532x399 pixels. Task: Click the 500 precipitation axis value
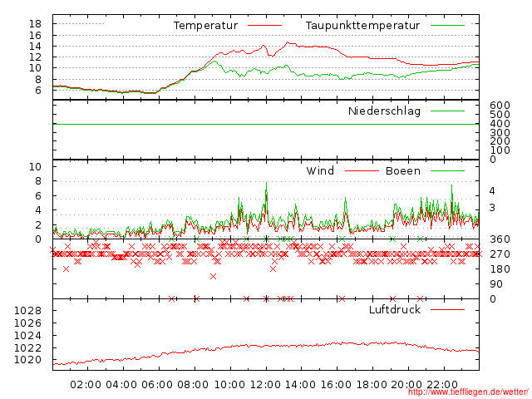(500, 115)
